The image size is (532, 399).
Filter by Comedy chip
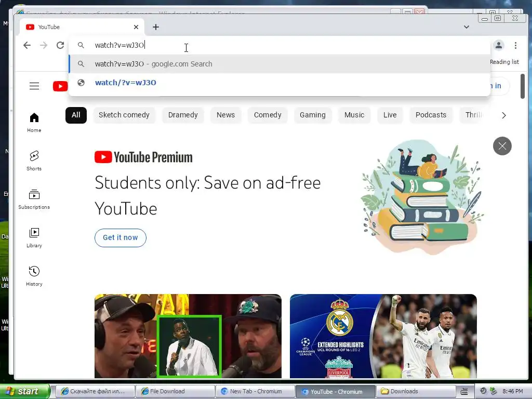268,115
